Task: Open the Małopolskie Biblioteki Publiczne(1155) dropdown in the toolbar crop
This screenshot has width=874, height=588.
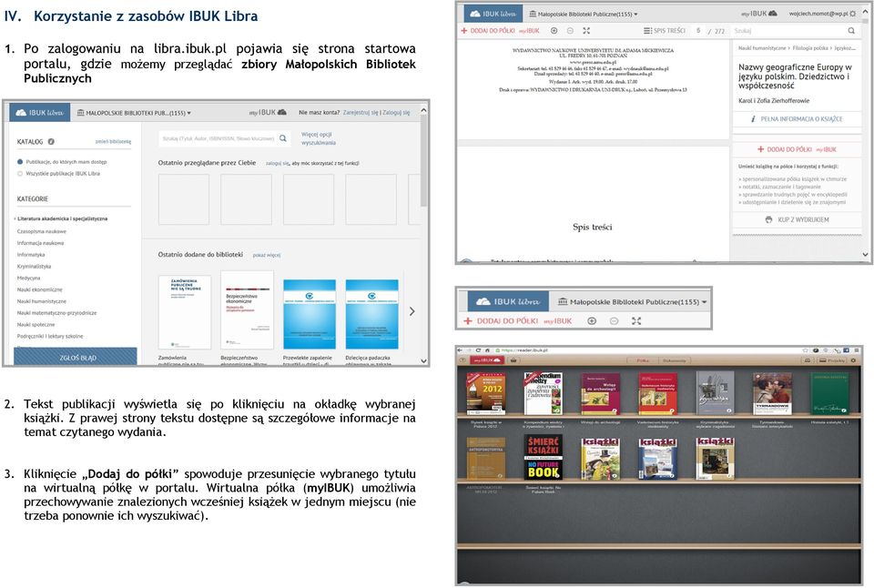Action: tap(632, 301)
